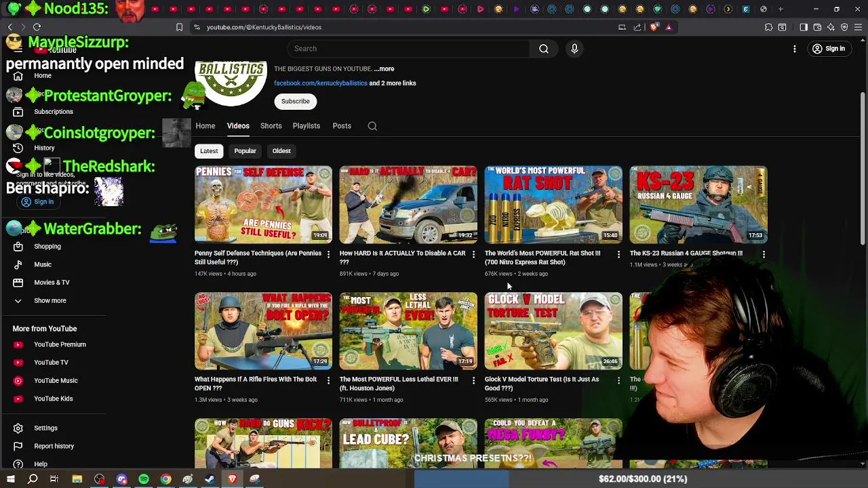Open the Home icon in YouTube sidebar
The image size is (868, 488).
[18, 76]
